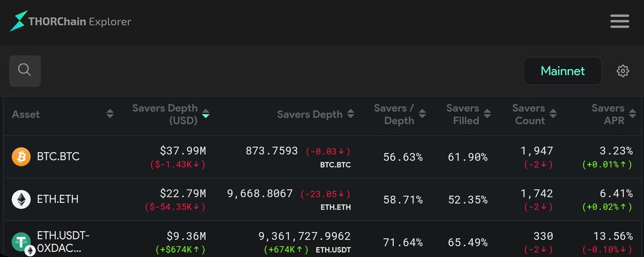
Task: Sort by Savers APR arrows
Action: click(632, 114)
